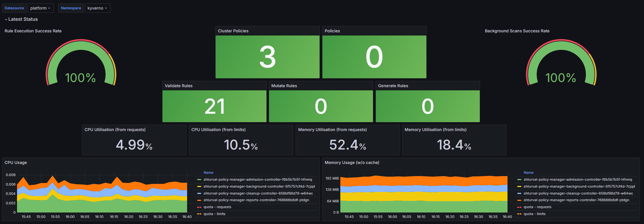The height and width of the screenshot is (224, 644).
Task: Sort CPU Usage legend by Name header
Action: click(x=208, y=173)
